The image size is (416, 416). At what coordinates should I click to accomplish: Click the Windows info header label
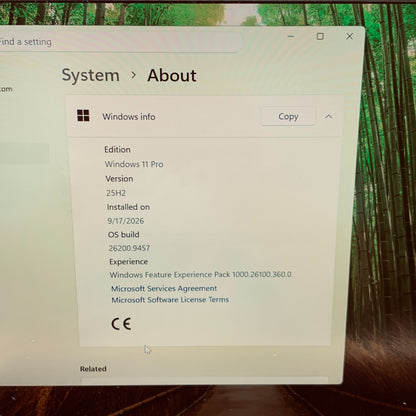point(129,117)
